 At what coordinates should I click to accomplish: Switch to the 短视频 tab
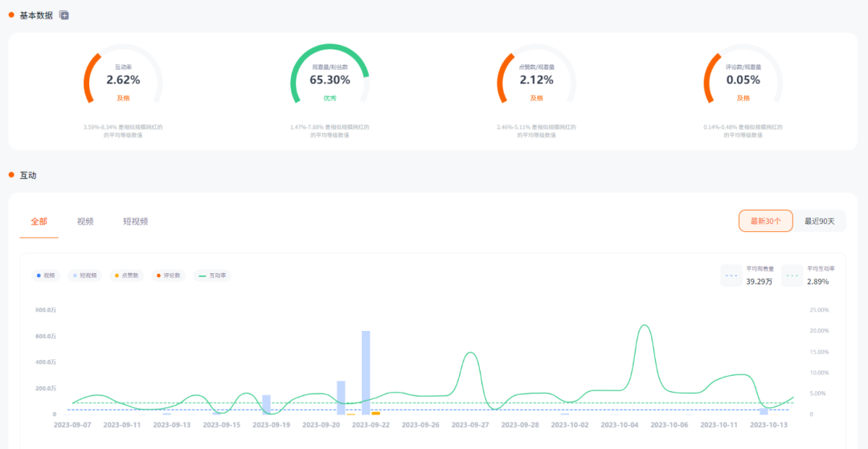point(135,221)
